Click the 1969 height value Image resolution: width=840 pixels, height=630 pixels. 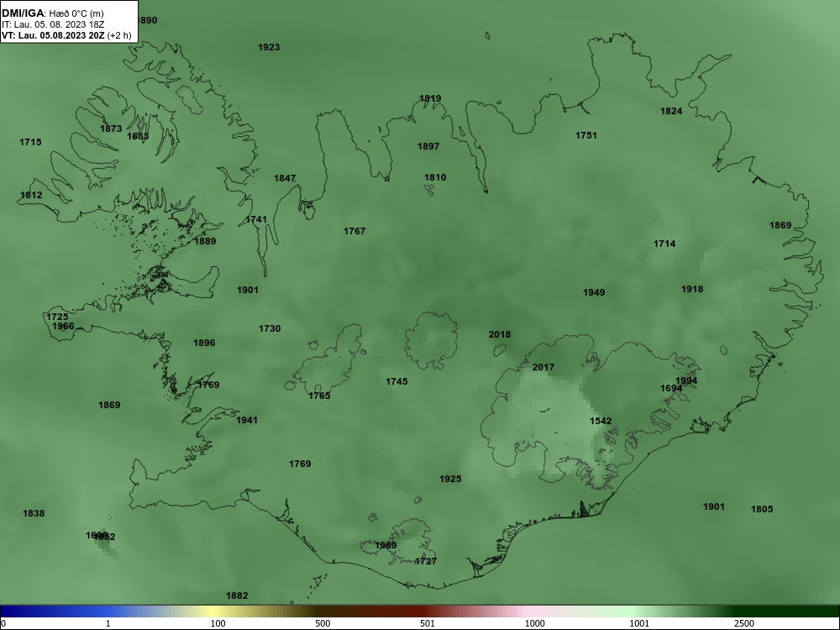pos(386,546)
